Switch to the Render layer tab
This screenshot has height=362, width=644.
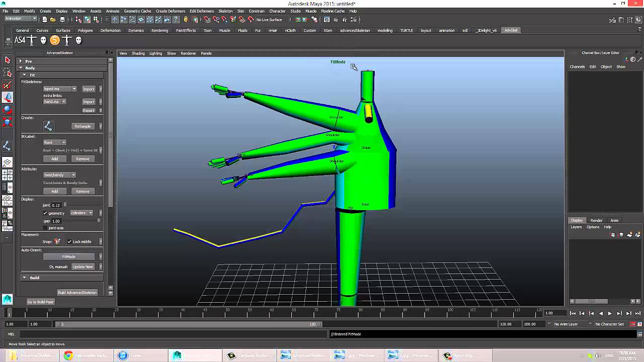596,221
